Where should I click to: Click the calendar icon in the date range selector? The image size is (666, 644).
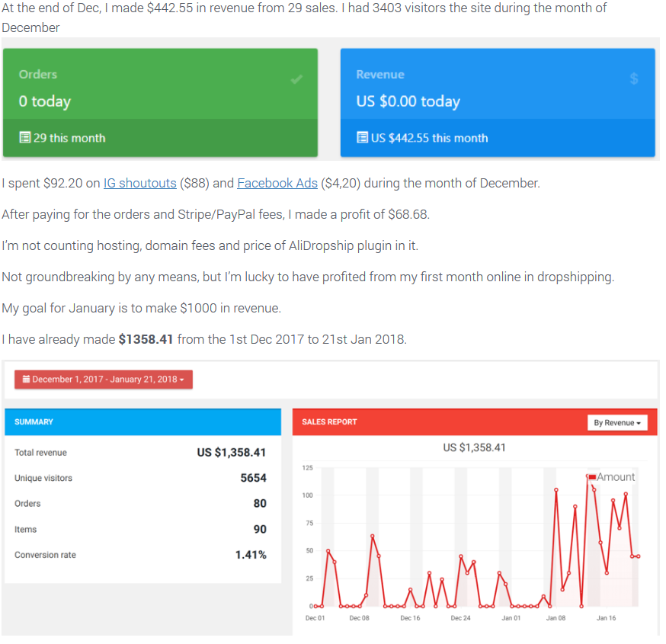[25, 378]
